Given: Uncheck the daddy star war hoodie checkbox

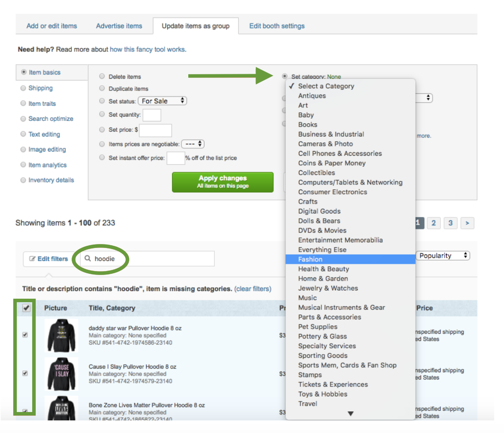Looking at the screenshot, I should tap(25, 335).
